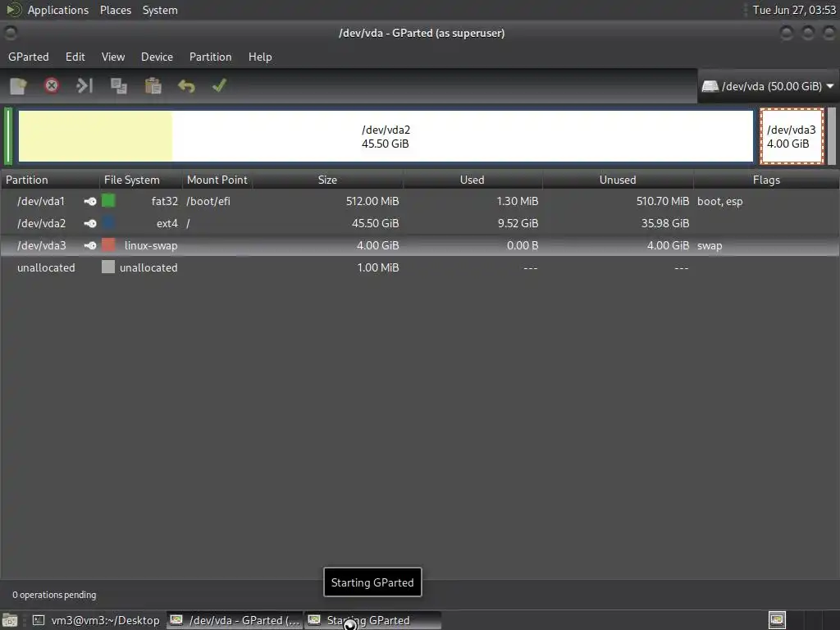Click the swap flag cell
Screen dimensions: 840x630
[x=710, y=245]
